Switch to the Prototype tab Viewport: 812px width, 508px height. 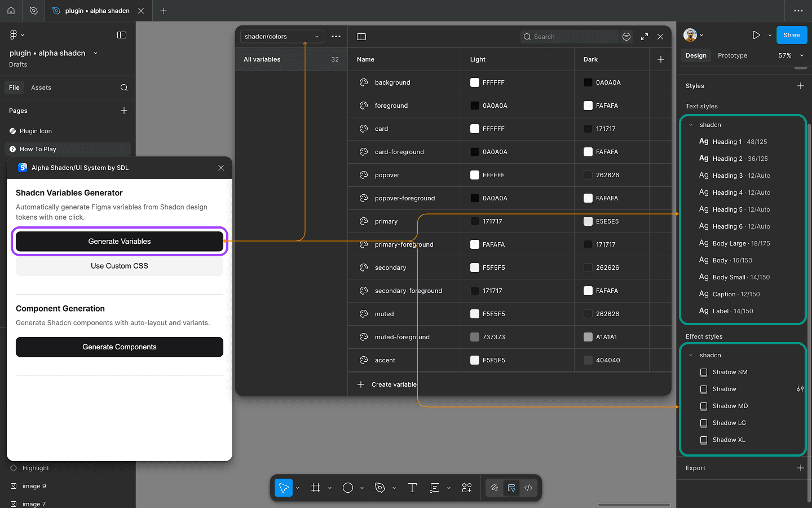[x=732, y=55]
